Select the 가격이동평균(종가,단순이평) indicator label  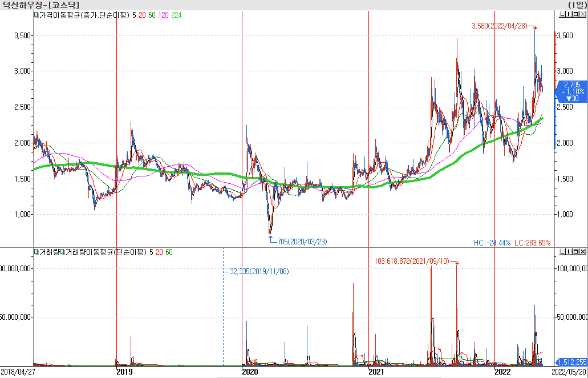click(x=84, y=15)
